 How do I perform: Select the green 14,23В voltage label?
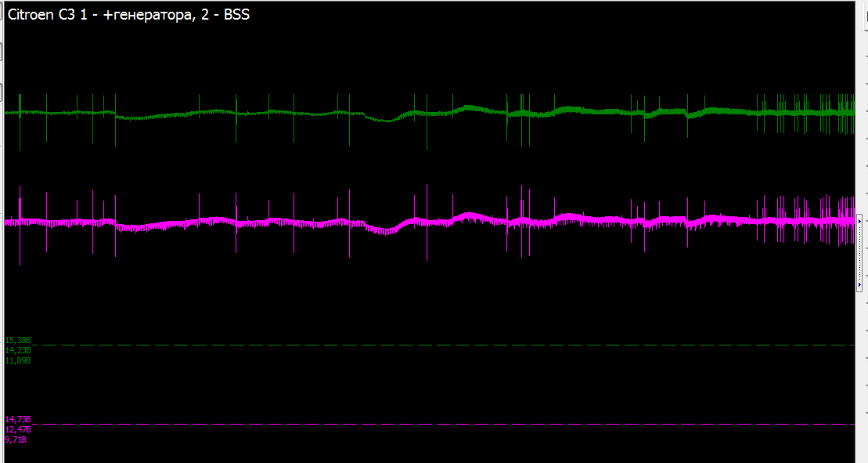18,350
